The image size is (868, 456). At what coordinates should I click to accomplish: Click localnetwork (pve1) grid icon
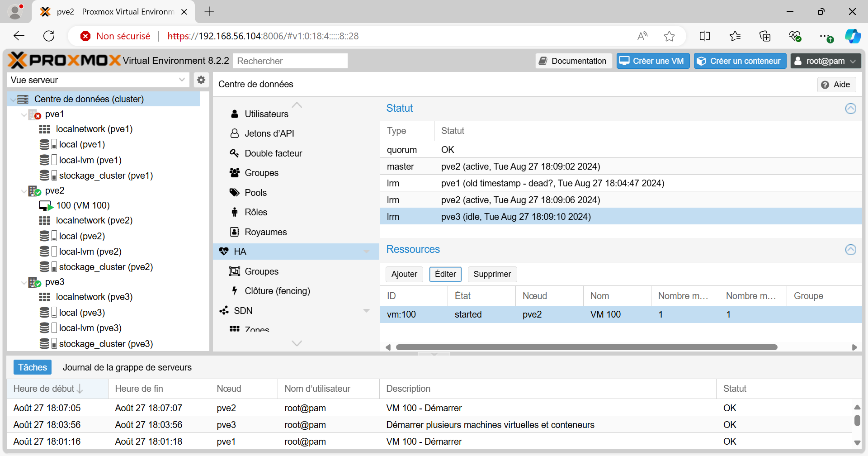coord(45,129)
